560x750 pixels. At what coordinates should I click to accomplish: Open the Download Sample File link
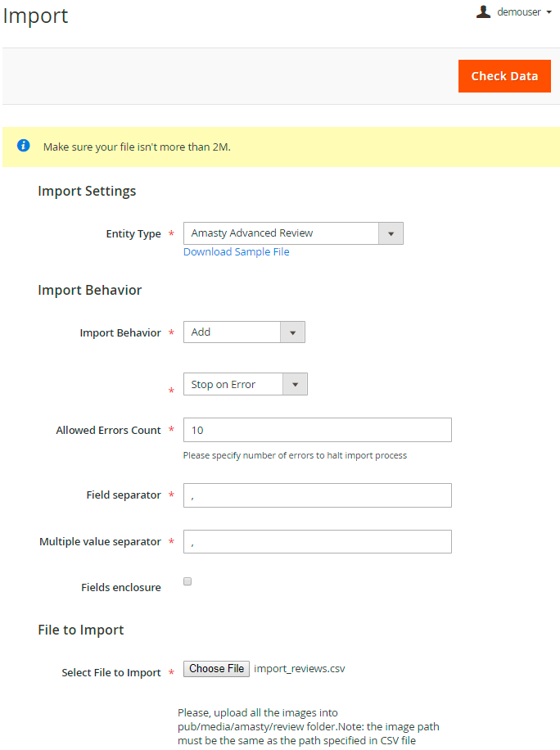click(236, 252)
